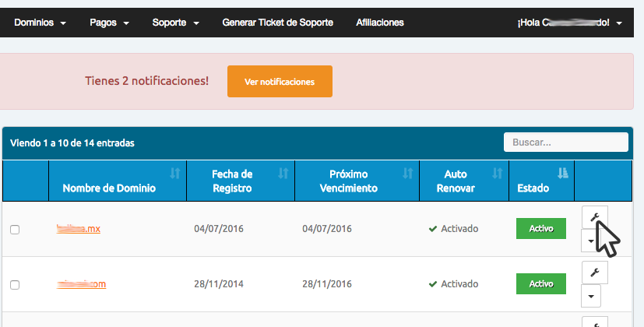Sort by Próximo Vencimiento column
Screen dimensions: 644x327
(x=406, y=173)
